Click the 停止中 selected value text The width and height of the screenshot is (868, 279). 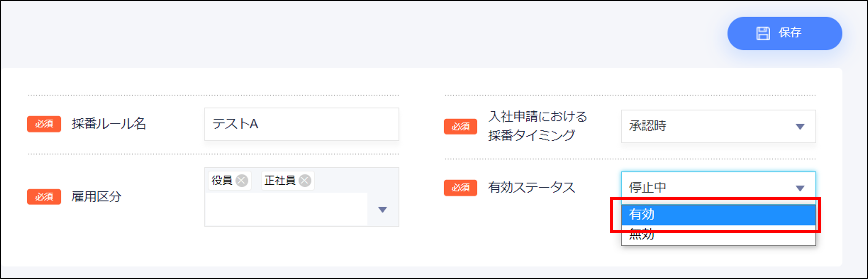click(647, 187)
